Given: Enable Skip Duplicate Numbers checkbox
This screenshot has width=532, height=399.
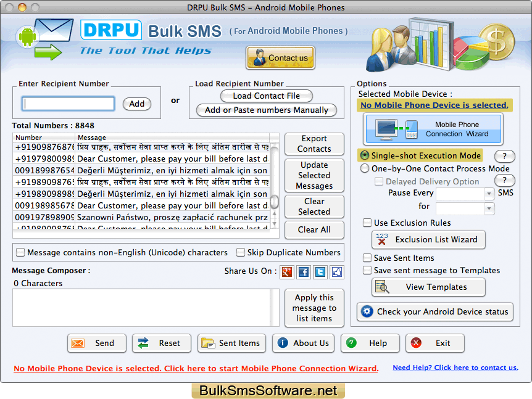Looking at the screenshot, I should click(x=241, y=252).
